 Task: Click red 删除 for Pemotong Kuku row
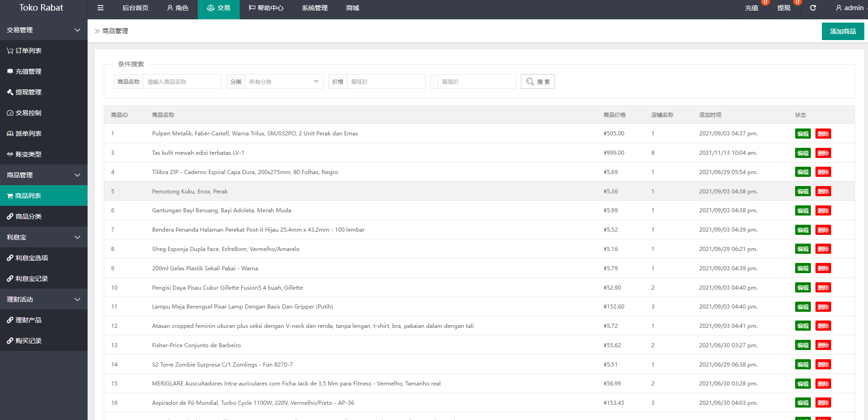coord(823,192)
